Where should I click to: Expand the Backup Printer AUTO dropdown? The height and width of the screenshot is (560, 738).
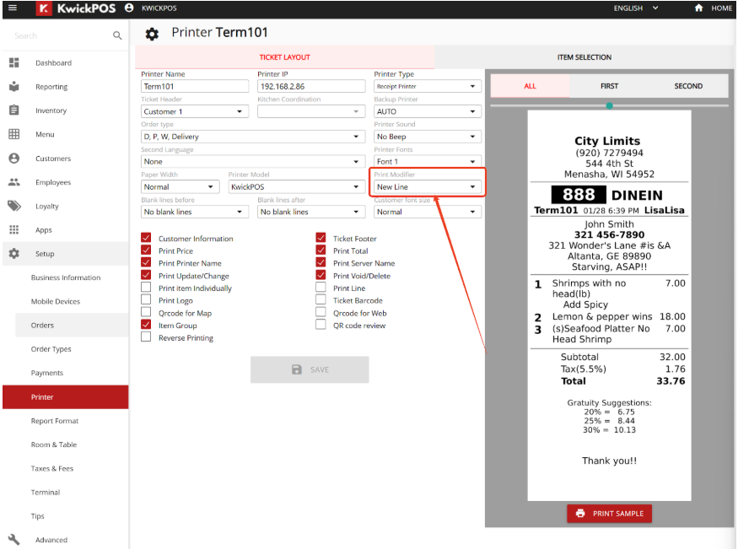click(x=428, y=111)
